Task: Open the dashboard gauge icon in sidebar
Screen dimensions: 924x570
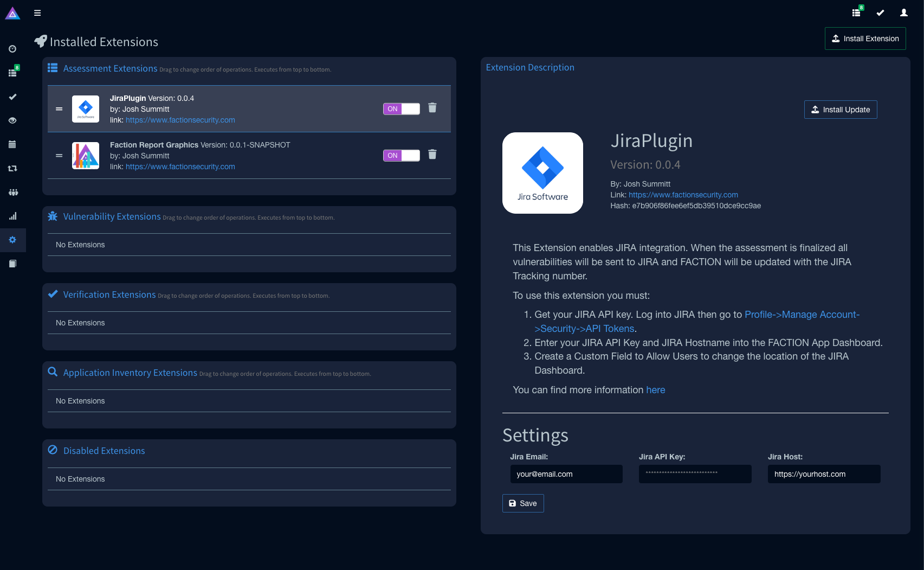Action: pos(12,49)
